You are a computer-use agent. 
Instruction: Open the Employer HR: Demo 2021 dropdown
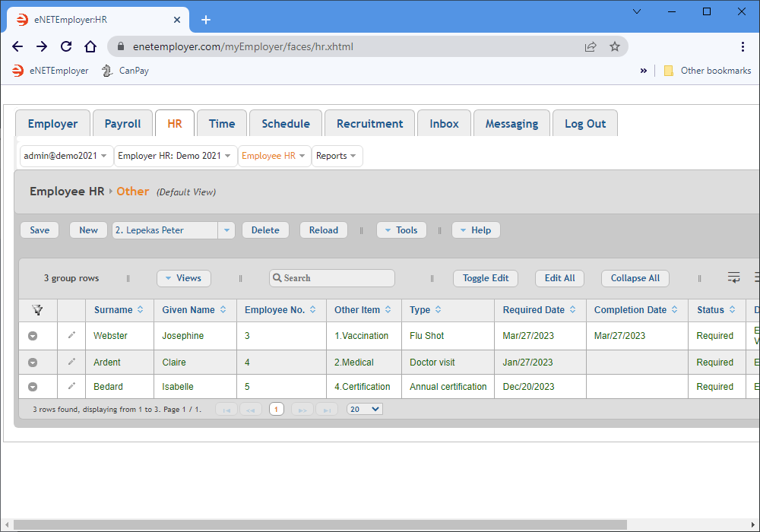175,156
